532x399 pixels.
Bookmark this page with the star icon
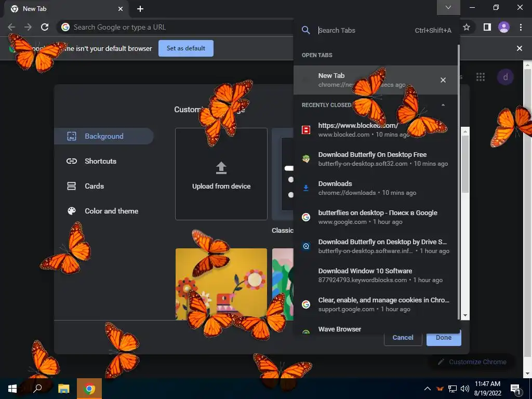[x=467, y=27]
